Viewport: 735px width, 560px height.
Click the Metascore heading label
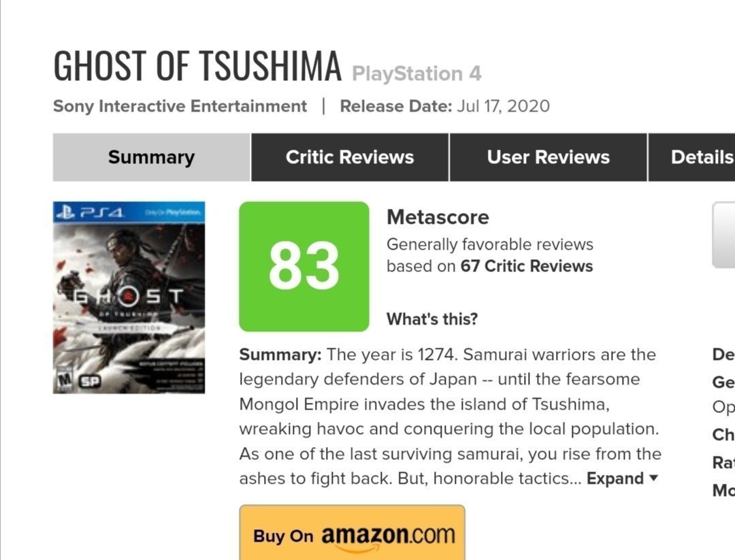pos(438,218)
